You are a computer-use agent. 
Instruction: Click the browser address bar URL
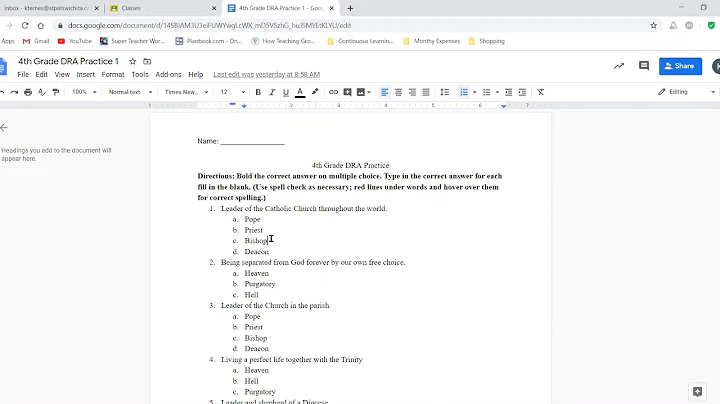coord(209,25)
